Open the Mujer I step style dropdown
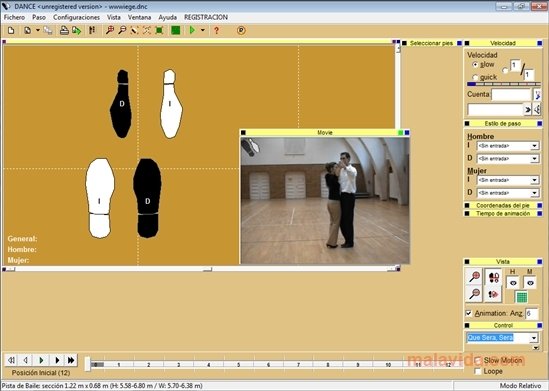This screenshot has width=549, height=391. click(534, 180)
